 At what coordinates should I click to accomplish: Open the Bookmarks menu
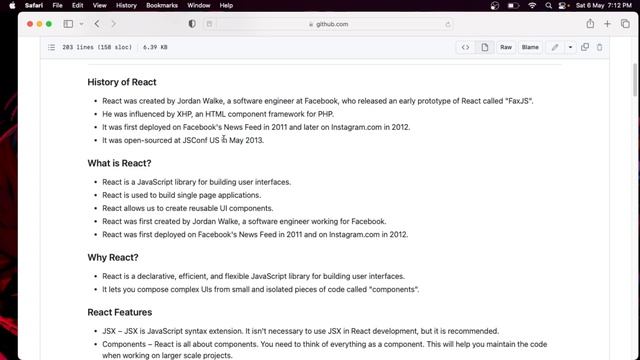point(162,5)
